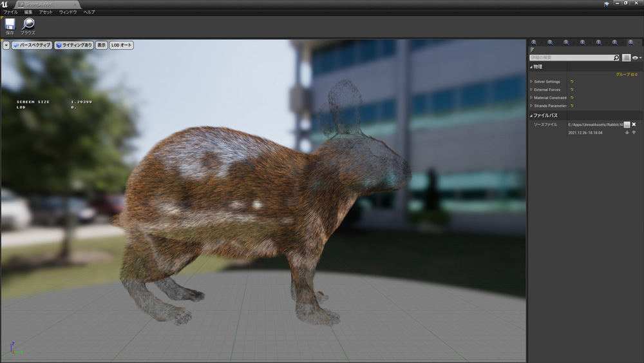Click the feather icon below details tabs
644x363 pixels.
pos(533,50)
